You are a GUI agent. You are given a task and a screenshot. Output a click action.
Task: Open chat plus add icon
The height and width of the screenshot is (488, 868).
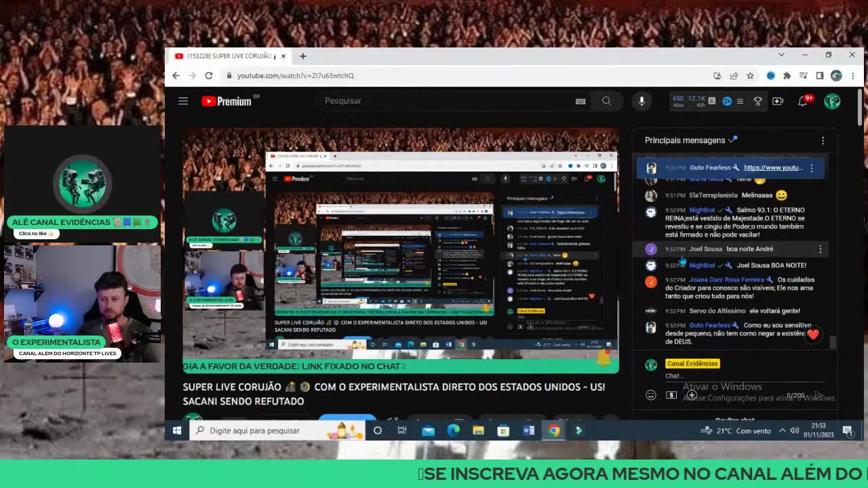[692, 395]
